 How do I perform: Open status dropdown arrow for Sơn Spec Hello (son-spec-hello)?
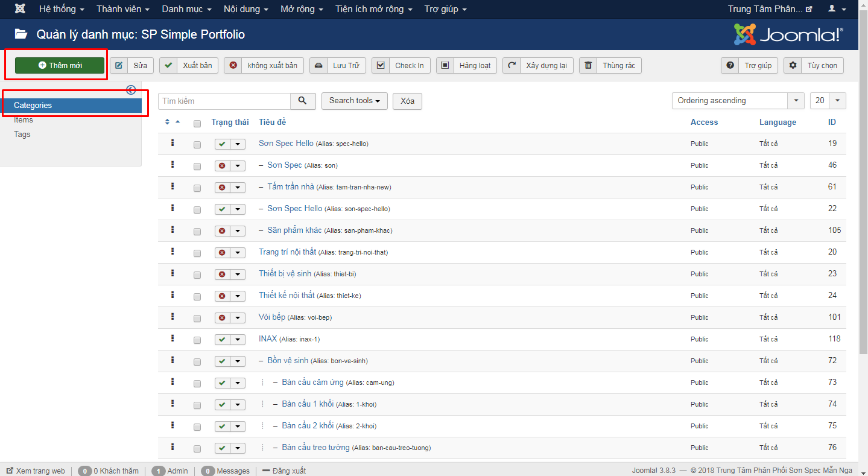pyautogui.click(x=238, y=209)
